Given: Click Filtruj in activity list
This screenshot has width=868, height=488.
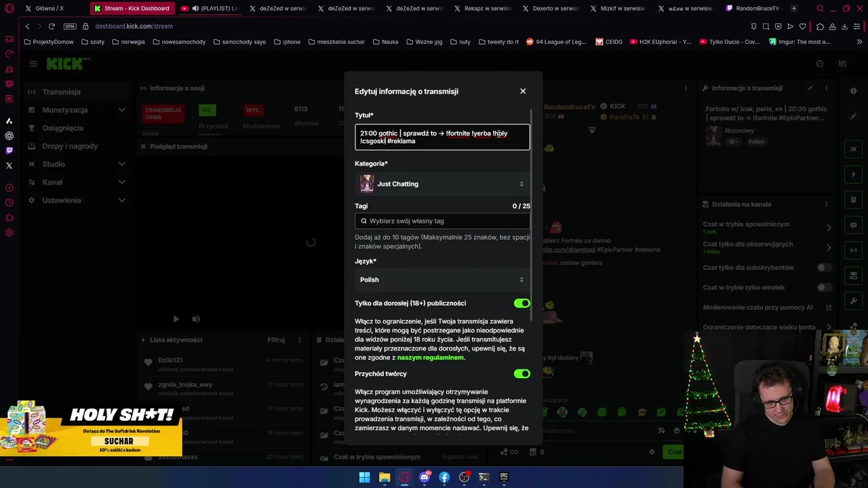Looking at the screenshot, I should [x=276, y=340].
